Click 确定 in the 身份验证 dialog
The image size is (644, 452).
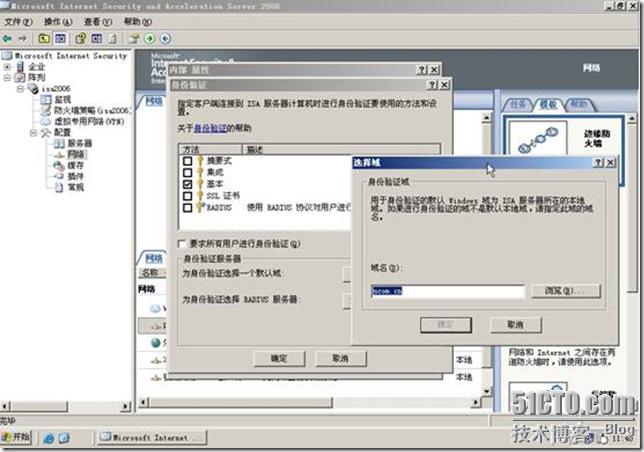pyautogui.click(x=279, y=358)
